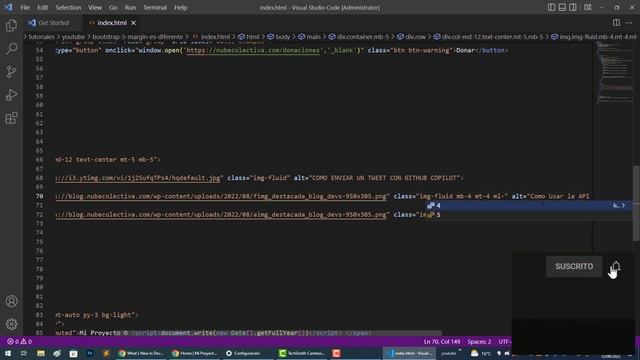Expand the div.row breadcrumb item
640x360 pixels.
pyautogui.click(x=411, y=37)
